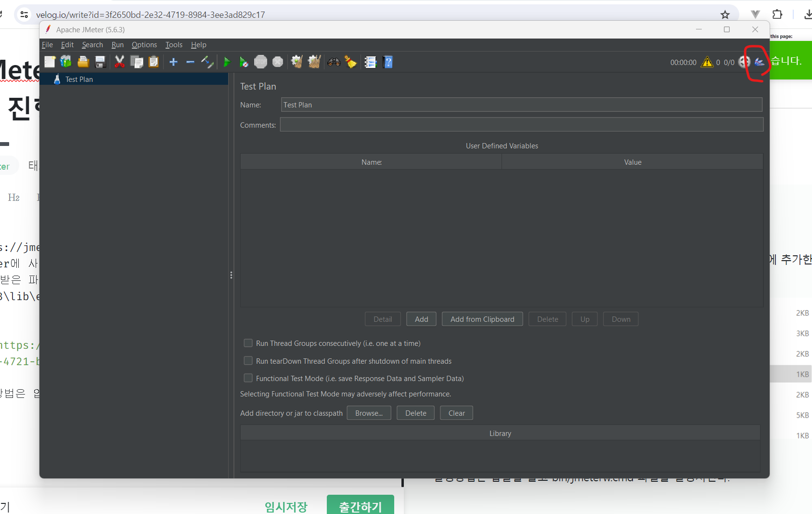Screen dimensions: 812x514
Task: Click the Name column header
Action: 371,162
